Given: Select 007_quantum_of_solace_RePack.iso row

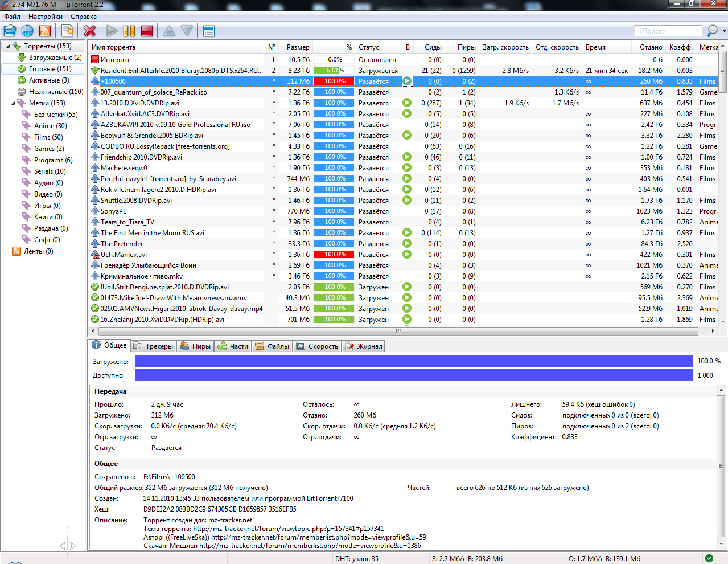Looking at the screenshot, I should 404,92.
